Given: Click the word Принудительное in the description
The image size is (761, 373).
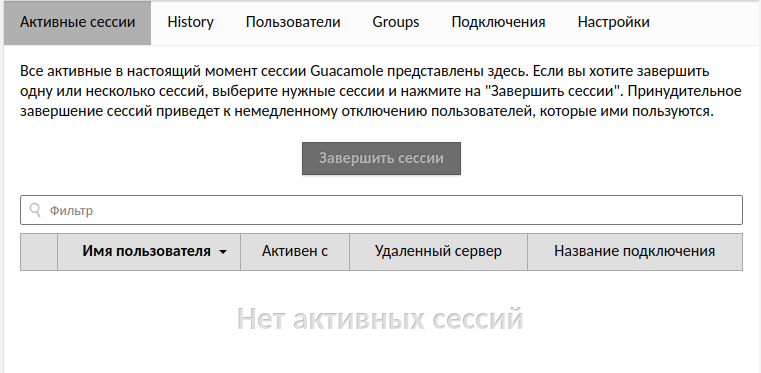Looking at the screenshot, I should pos(684,91).
